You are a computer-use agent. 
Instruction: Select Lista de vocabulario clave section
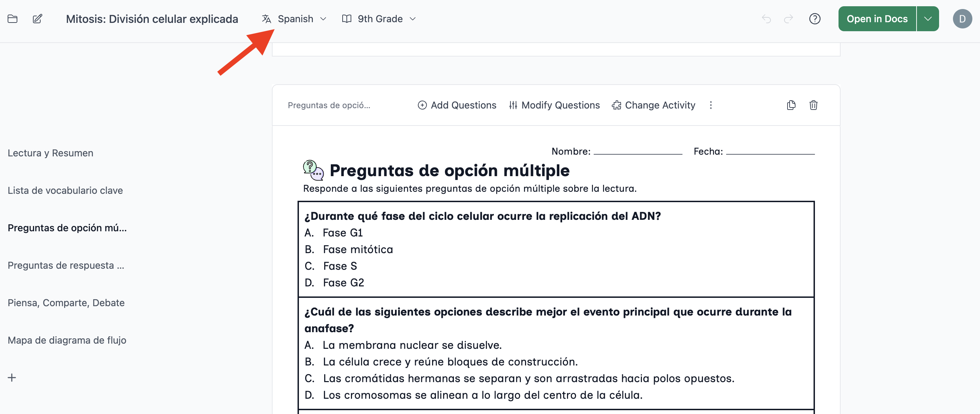coord(65,190)
